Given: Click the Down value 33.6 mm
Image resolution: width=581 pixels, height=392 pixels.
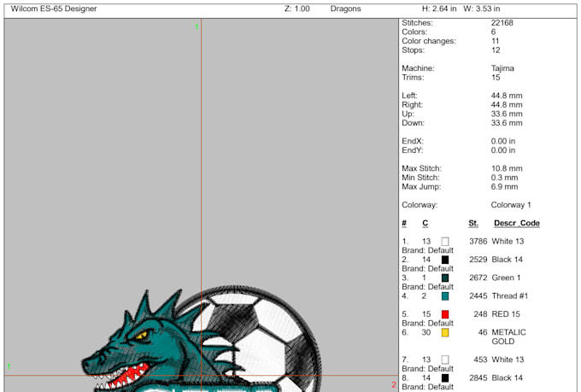Looking at the screenshot, I should [507, 123].
